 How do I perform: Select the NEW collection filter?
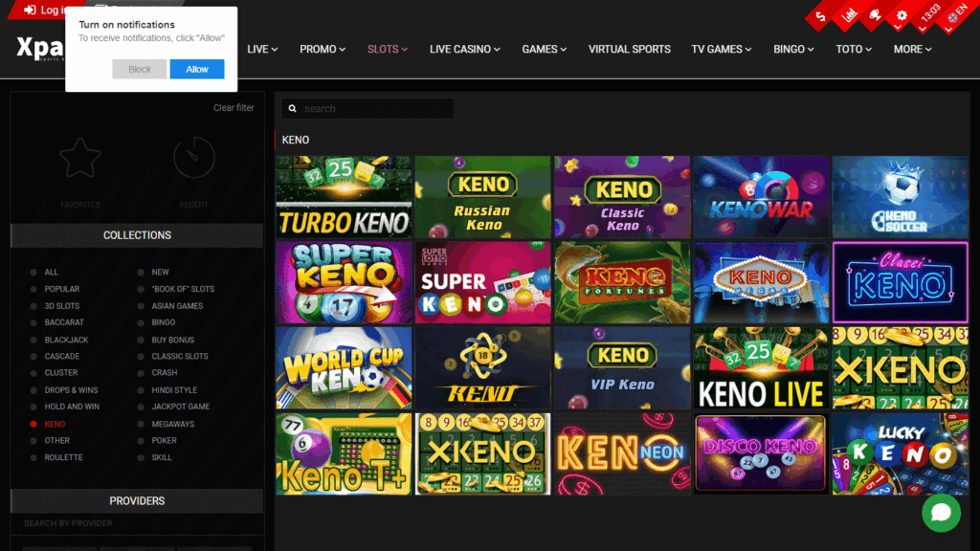tap(160, 273)
